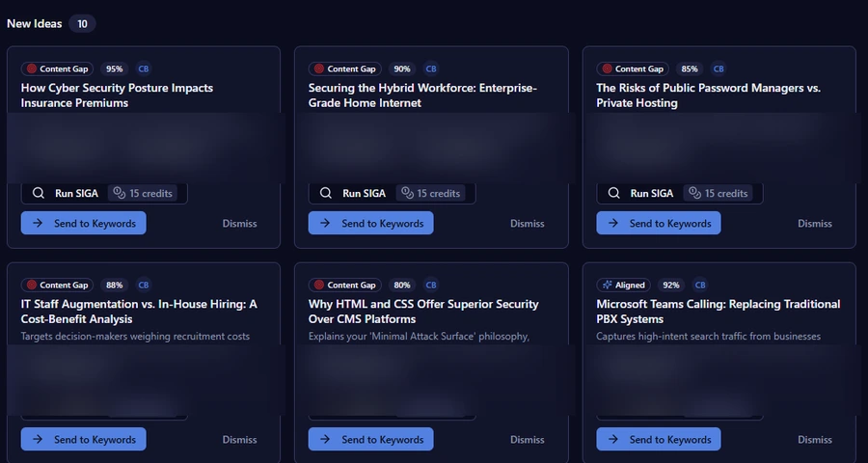Click the 88% score badge

115,285
